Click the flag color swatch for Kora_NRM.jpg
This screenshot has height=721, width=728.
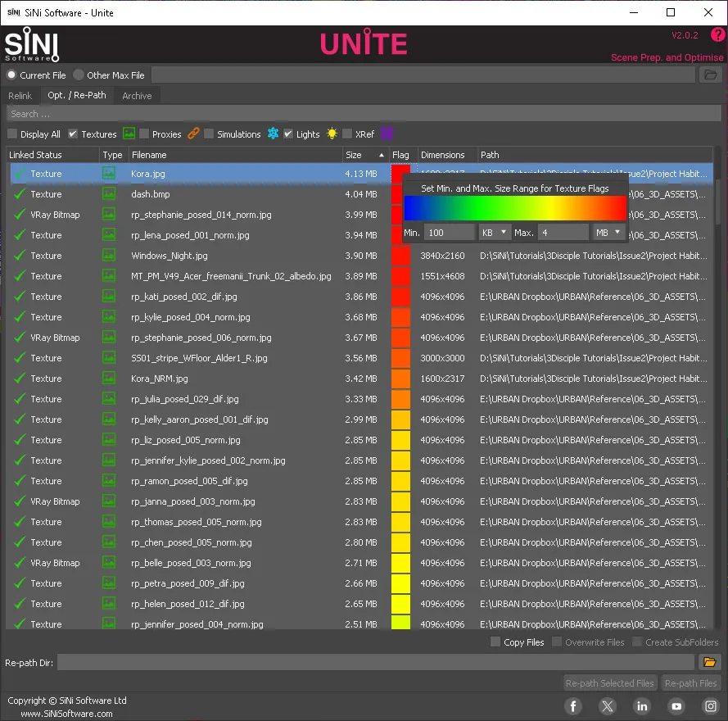pyautogui.click(x=400, y=379)
